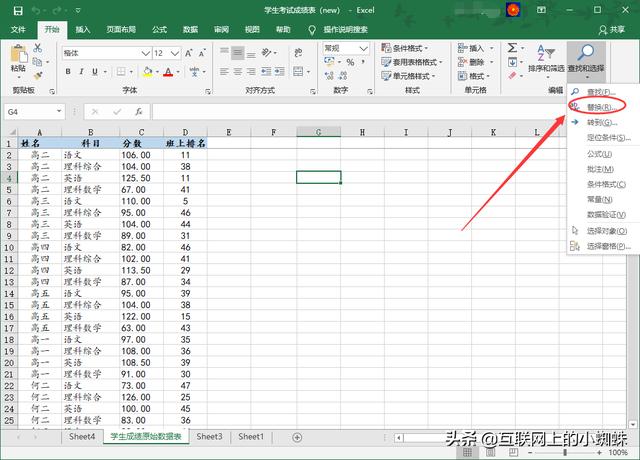Apply the percent style
This screenshot has width=640, height=460.
350,62
